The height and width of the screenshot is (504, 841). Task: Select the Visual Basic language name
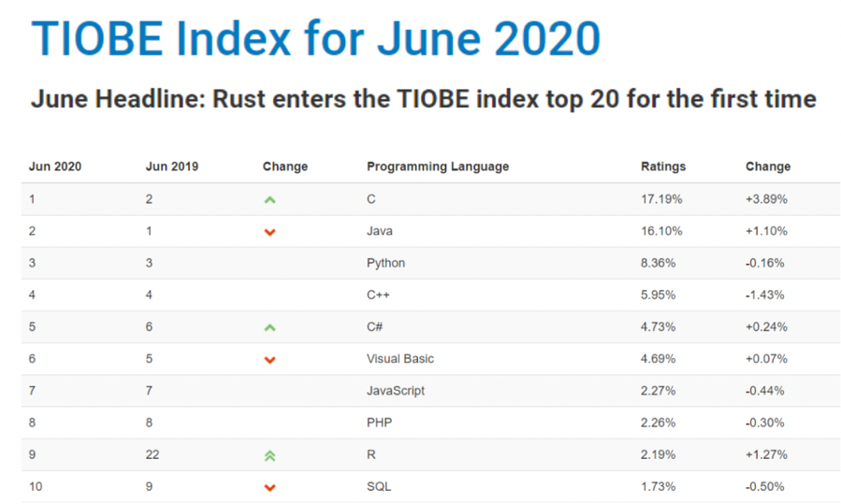[400, 359]
